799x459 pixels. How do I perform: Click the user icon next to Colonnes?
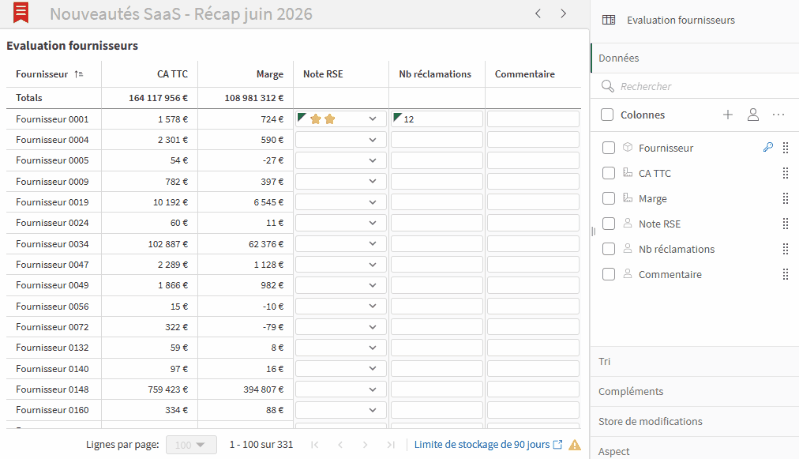tap(753, 115)
